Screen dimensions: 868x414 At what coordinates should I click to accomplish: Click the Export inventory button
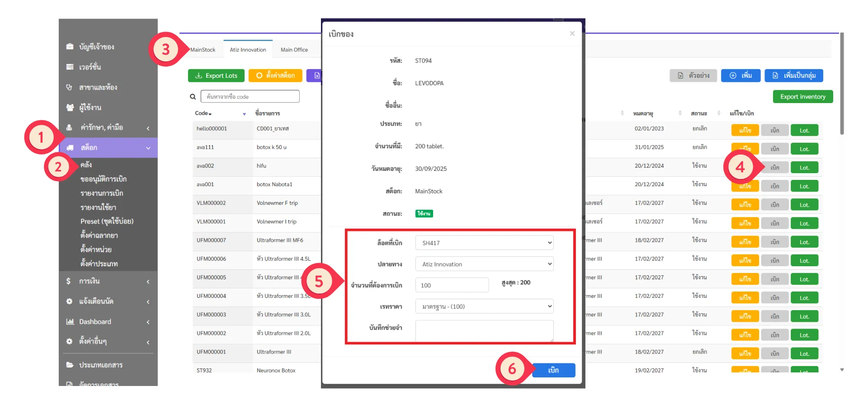(x=802, y=97)
